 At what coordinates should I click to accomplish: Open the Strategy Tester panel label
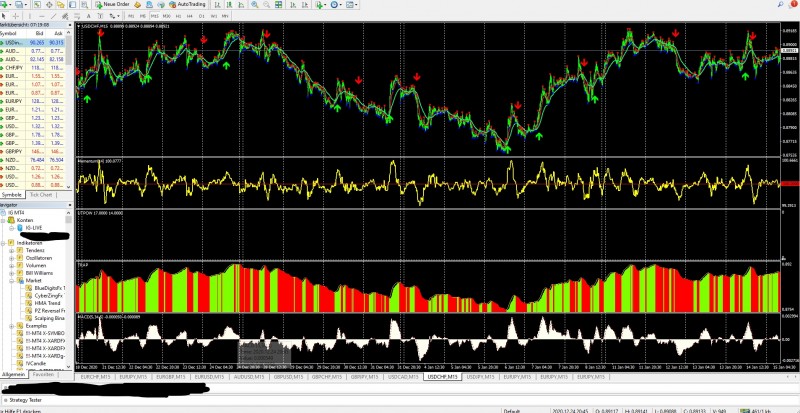pos(26,400)
